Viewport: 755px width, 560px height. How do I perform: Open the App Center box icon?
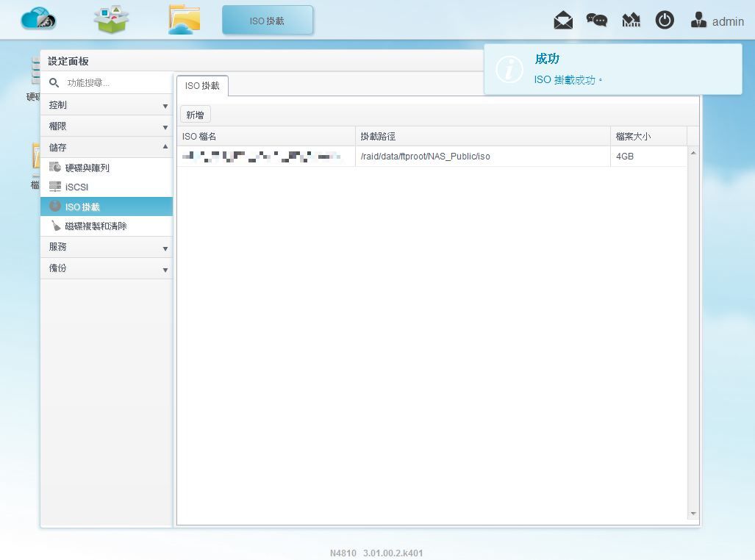click(x=111, y=20)
